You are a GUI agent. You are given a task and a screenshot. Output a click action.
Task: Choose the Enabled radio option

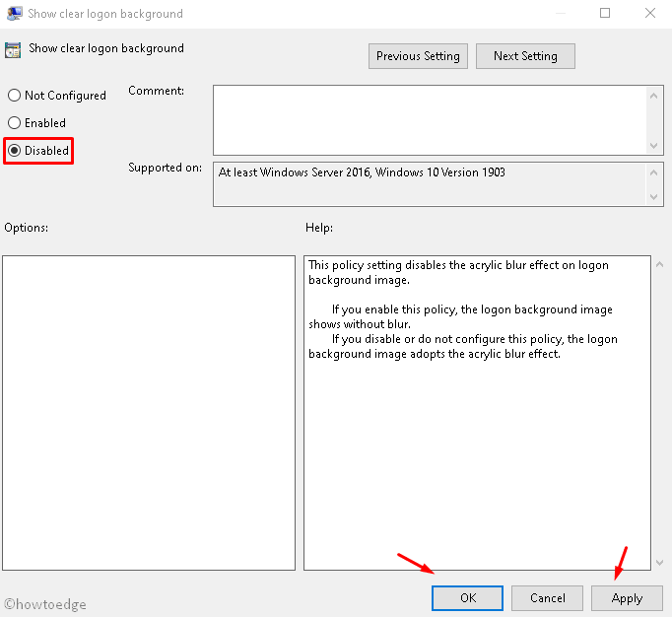(14, 123)
